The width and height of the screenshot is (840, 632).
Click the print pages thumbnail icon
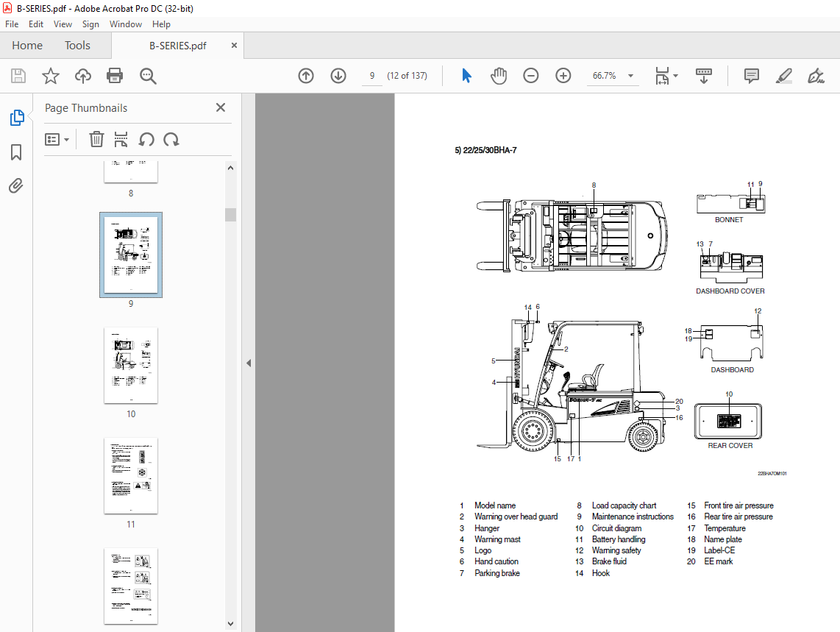pos(121,139)
